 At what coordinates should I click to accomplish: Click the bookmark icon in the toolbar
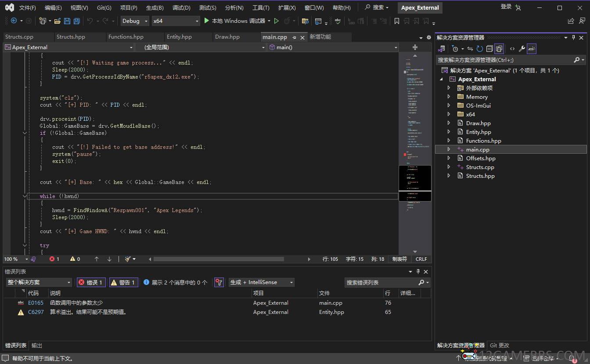(397, 21)
